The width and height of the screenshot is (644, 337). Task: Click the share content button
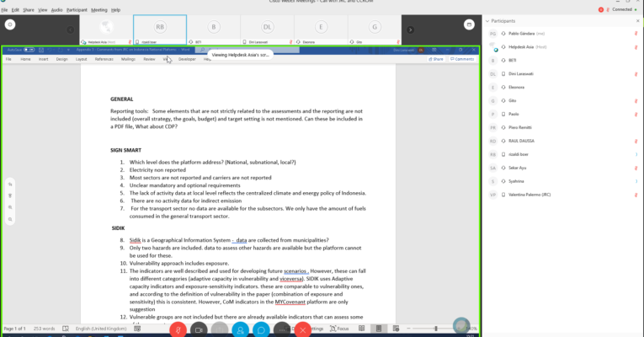[221, 329]
